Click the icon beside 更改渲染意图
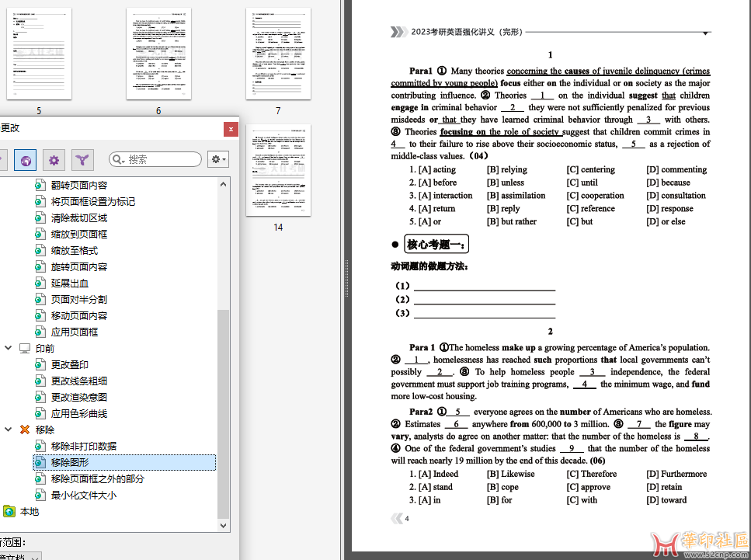751x560 pixels. pos(40,397)
